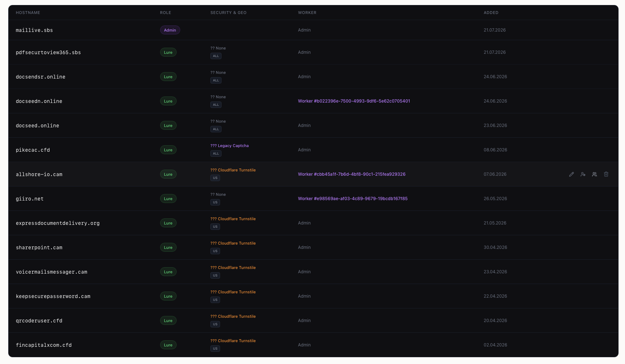Click the 02.04.2026 added date
Screen dimensions: 625x364
(x=495, y=345)
